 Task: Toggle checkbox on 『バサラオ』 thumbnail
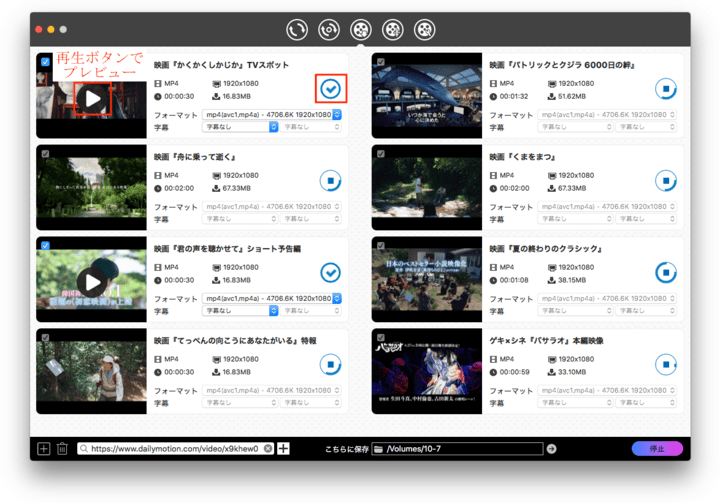click(x=381, y=338)
